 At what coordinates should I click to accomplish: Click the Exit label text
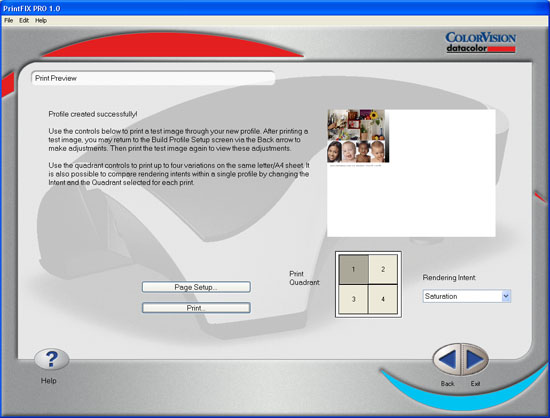tap(475, 384)
